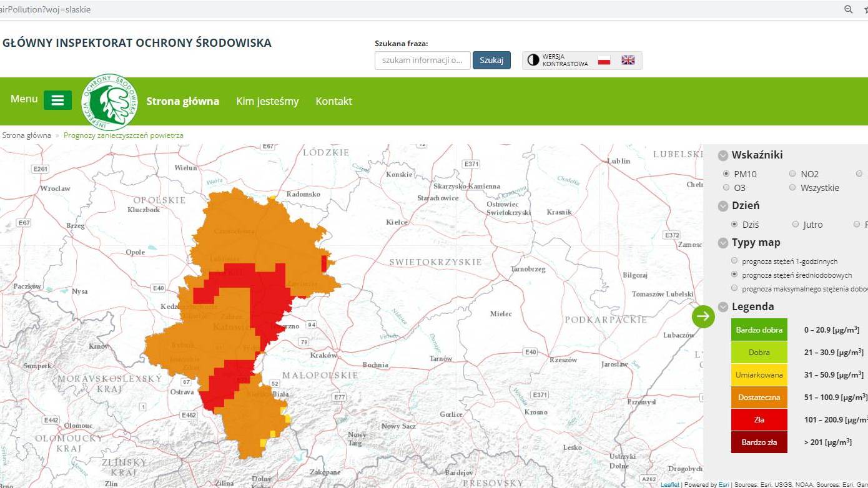Choose Jutro as the forecast day
This screenshot has width=868, height=488.
pos(796,225)
